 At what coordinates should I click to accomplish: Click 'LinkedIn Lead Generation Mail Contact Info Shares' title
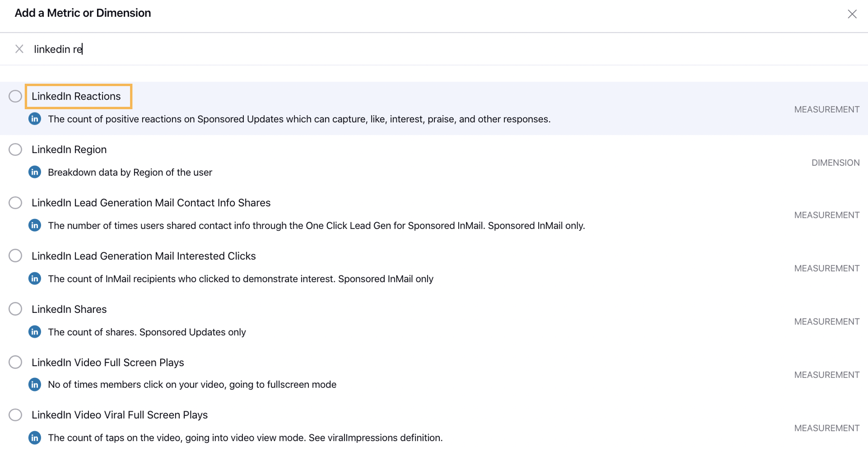(x=151, y=202)
